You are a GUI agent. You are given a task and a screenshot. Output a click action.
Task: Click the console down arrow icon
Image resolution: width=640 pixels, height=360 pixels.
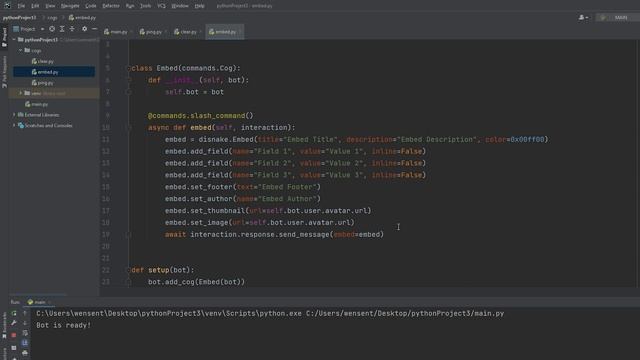pyautogui.click(x=25, y=323)
